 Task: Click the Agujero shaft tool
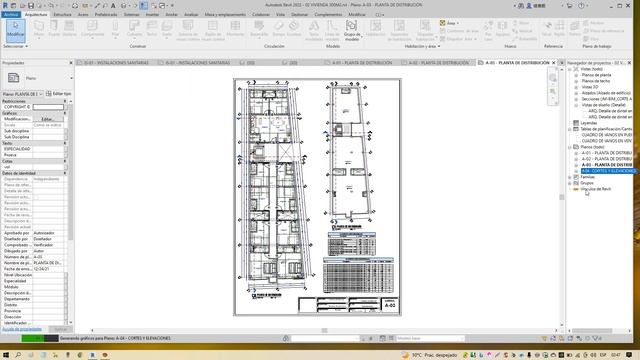pos(502,30)
